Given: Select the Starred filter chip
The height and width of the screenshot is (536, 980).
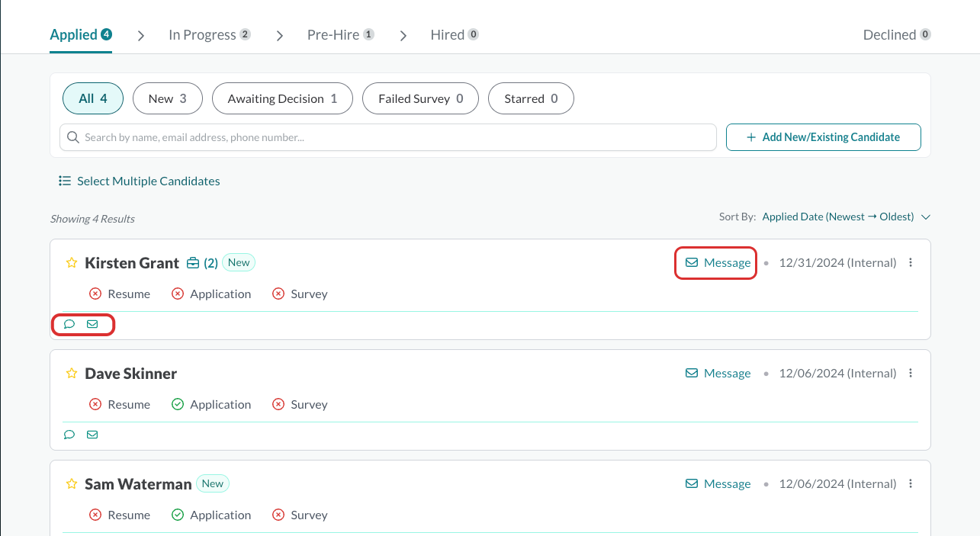Looking at the screenshot, I should coord(531,98).
